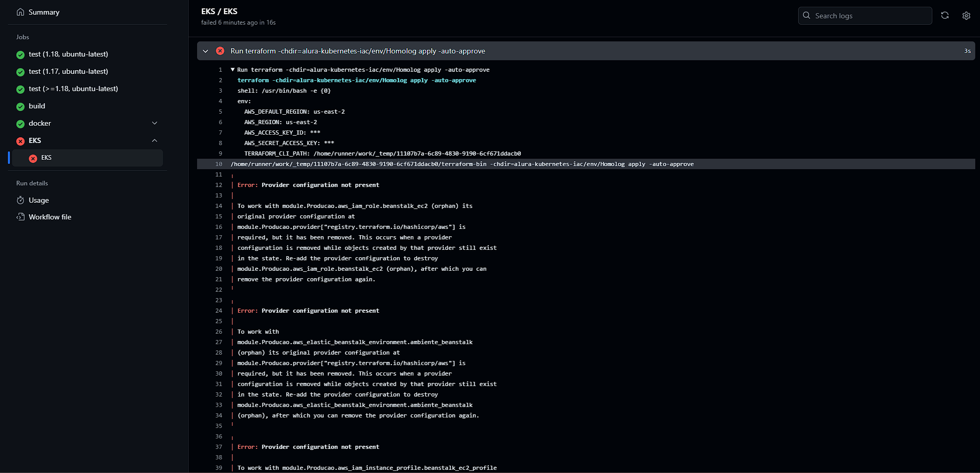This screenshot has height=473, width=980.
Task: Click failed icon on nested EKS sub-job
Action: (33, 158)
